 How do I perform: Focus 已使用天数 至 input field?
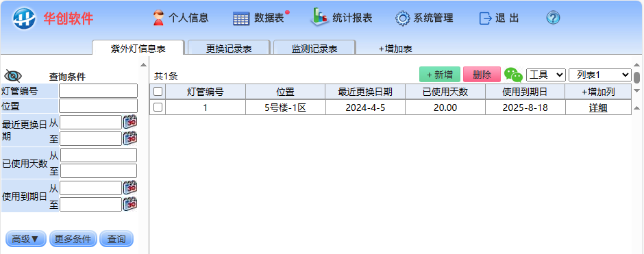pos(99,171)
